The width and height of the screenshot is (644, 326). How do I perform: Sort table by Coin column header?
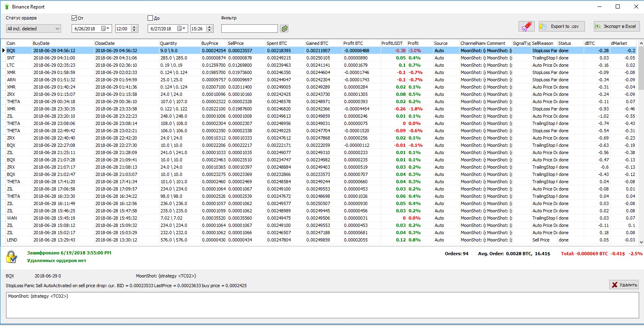pos(18,43)
